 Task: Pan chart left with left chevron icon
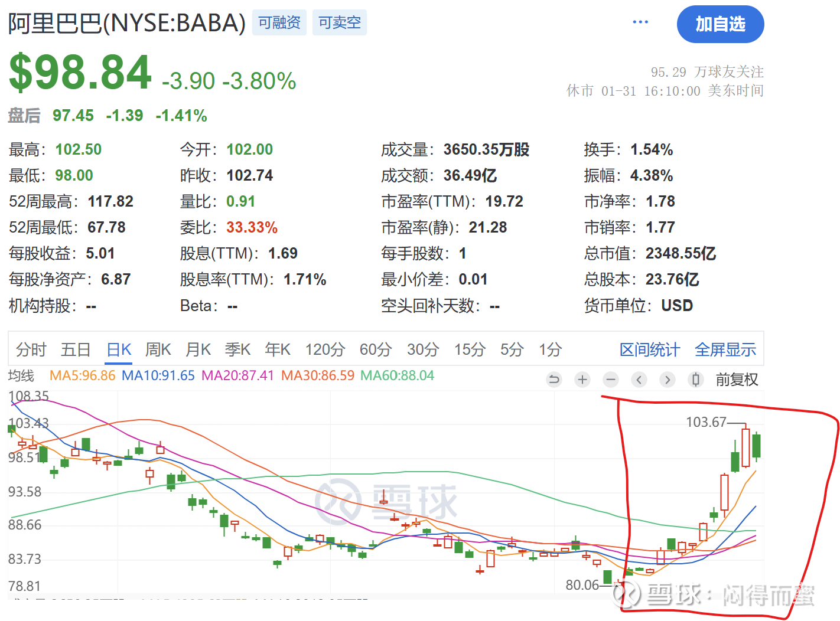click(x=639, y=380)
